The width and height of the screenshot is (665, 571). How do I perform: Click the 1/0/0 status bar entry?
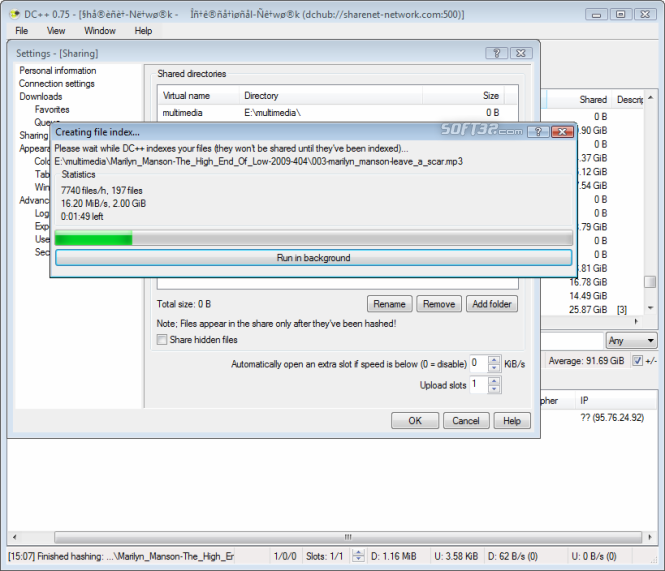pos(285,556)
